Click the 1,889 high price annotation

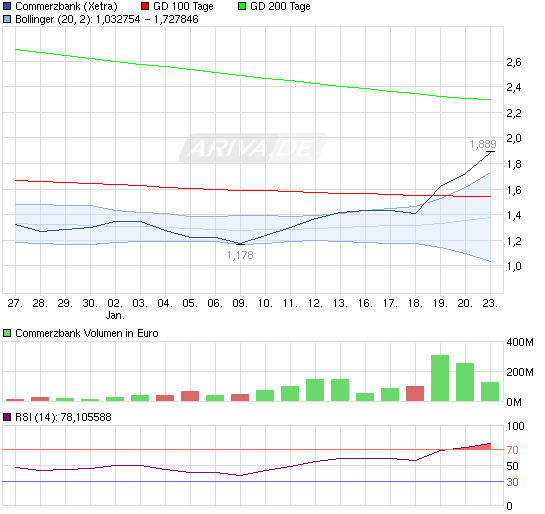[483, 144]
